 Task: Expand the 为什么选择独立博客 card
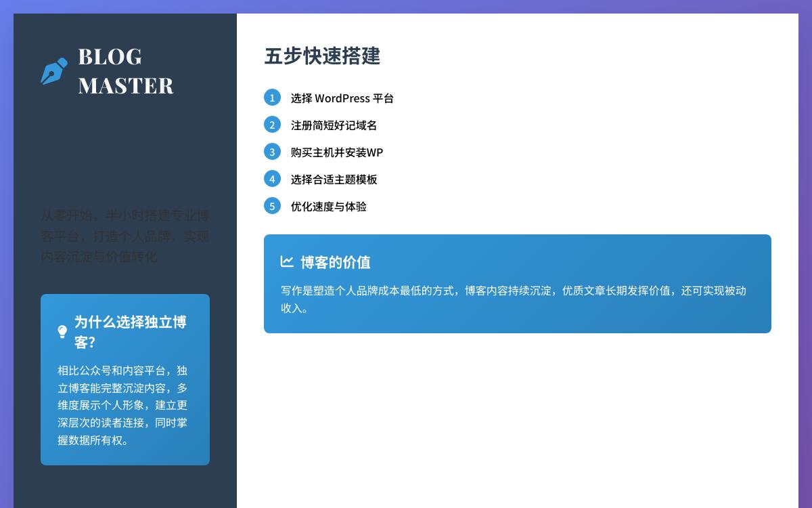pos(125,379)
